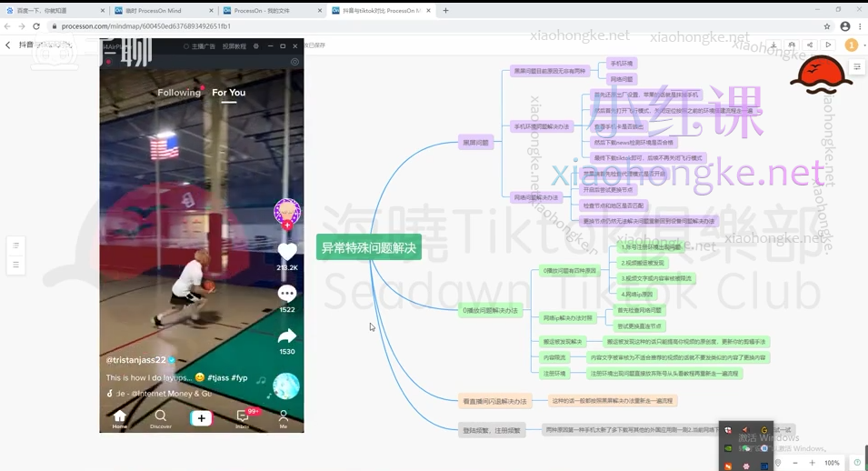This screenshot has width=868, height=471.
Task: Tap the TikTok like heart icon
Action: [x=286, y=252]
